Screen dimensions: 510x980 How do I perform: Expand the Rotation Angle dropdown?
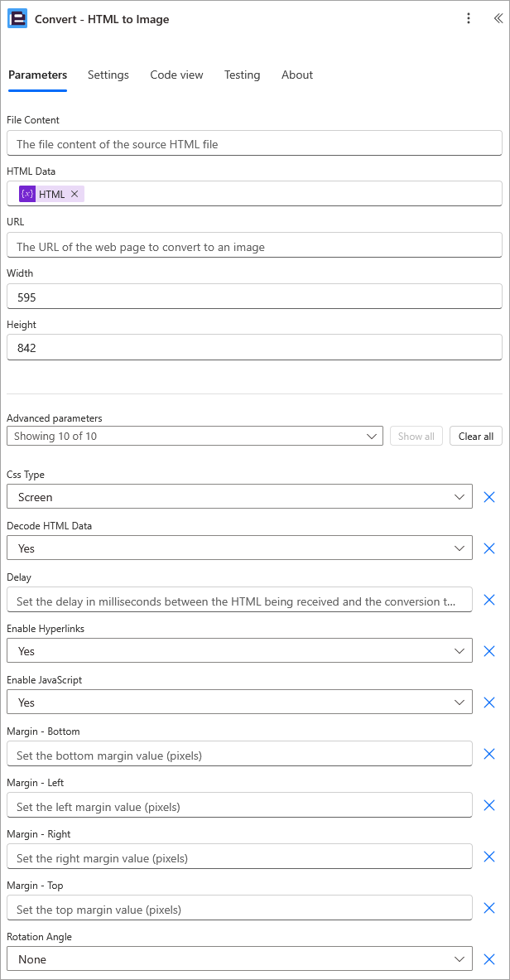click(239, 959)
